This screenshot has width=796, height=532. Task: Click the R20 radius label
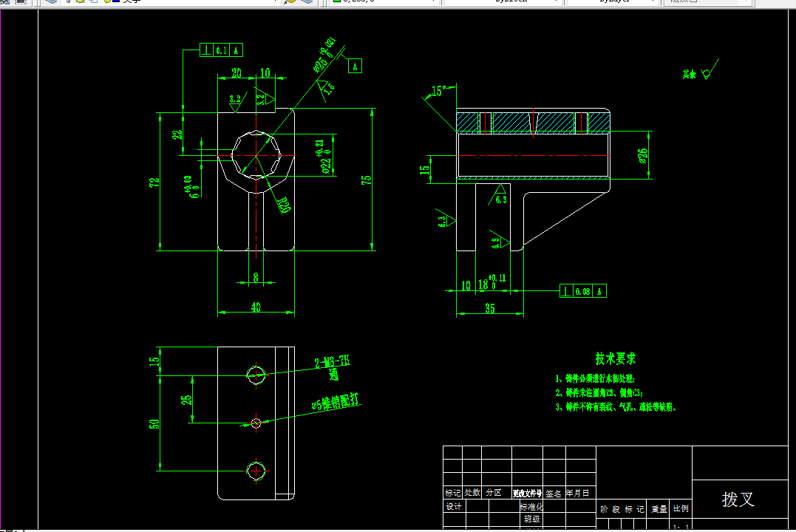[284, 205]
